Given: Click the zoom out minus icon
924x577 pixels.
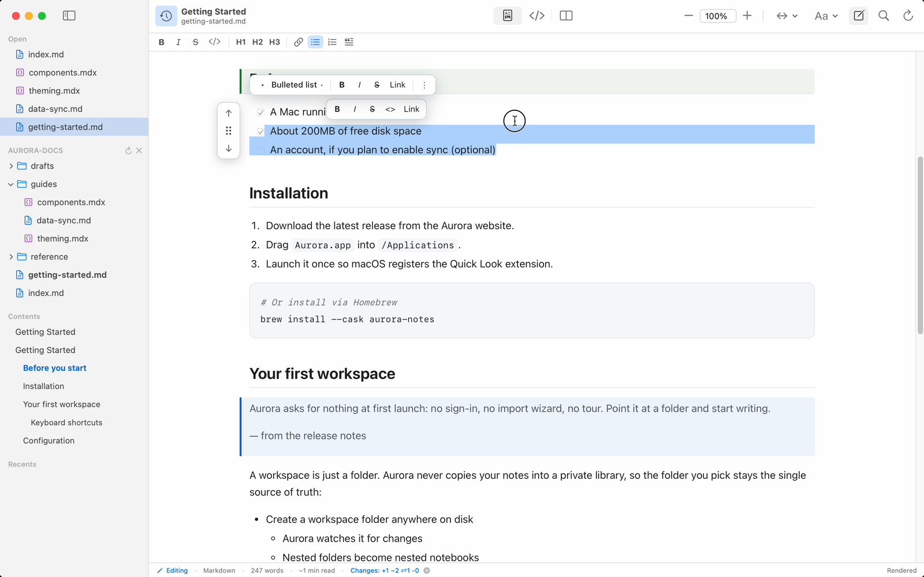Looking at the screenshot, I should pos(688,16).
